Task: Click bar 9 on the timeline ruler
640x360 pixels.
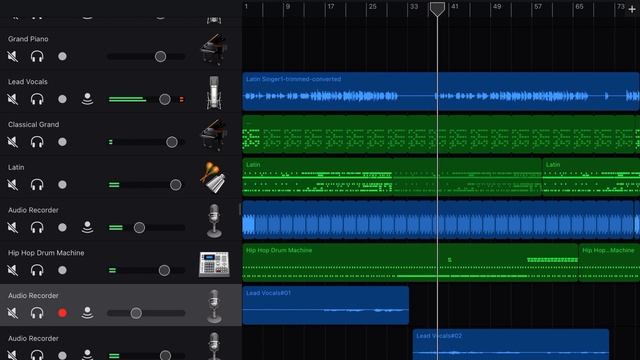Action: click(288, 7)
